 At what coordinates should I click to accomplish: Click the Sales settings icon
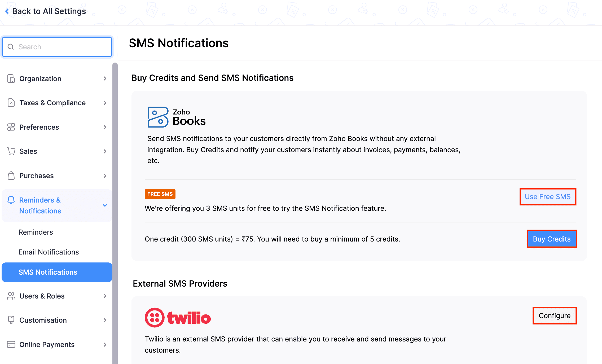click(11, 151)
